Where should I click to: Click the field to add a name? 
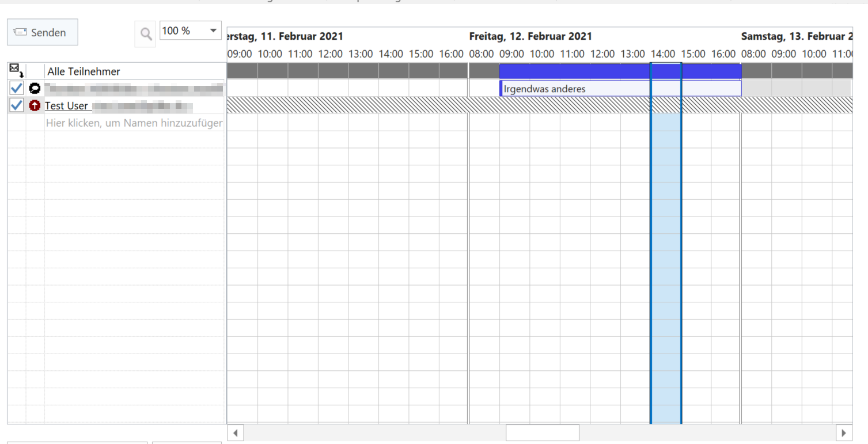coord(134,123)
